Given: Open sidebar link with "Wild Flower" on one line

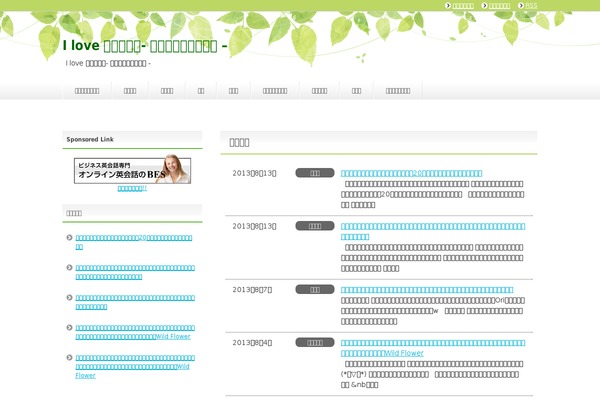Looking at the screenshot, I should (135, 332).
